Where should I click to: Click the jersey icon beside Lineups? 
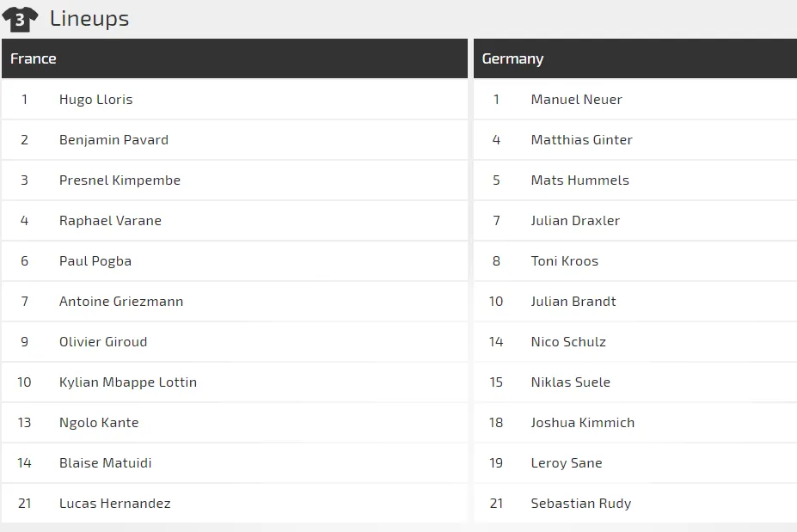point(20,19)
